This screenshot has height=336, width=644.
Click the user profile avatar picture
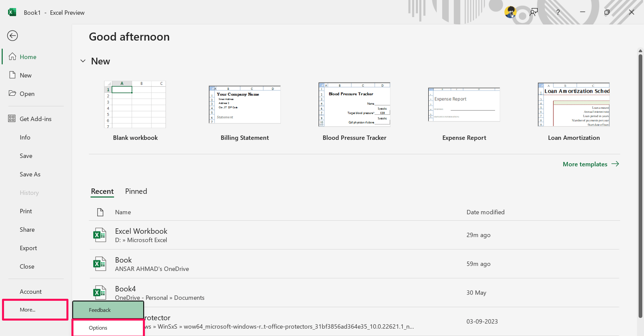(511, 12)
